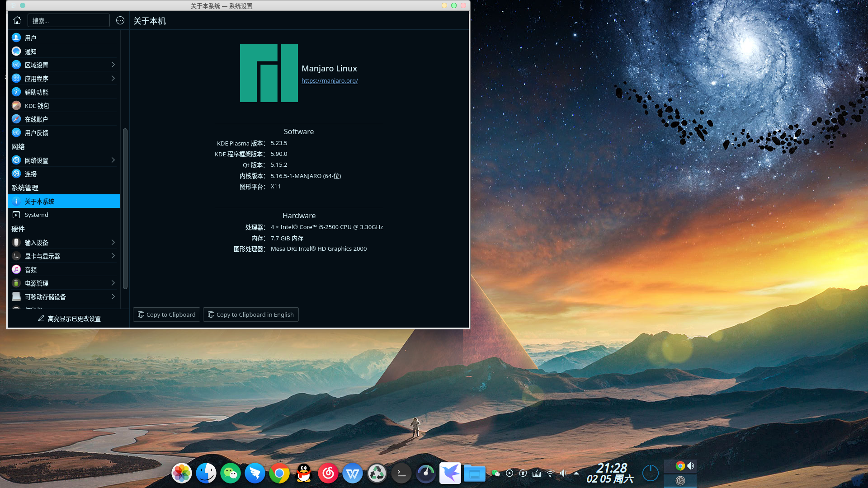This screenshot has width=868, height=488.
Task: Click the home icon above the sidebar
Action: coord(17,20)
